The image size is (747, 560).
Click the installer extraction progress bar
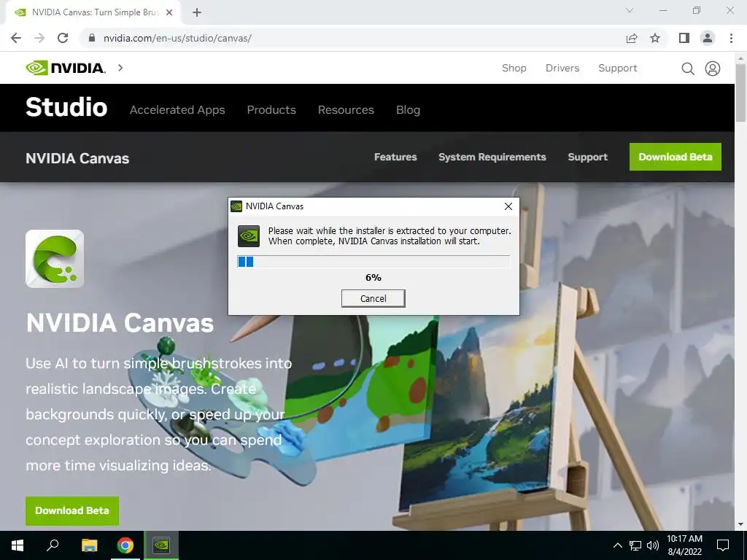pos(373,262)
